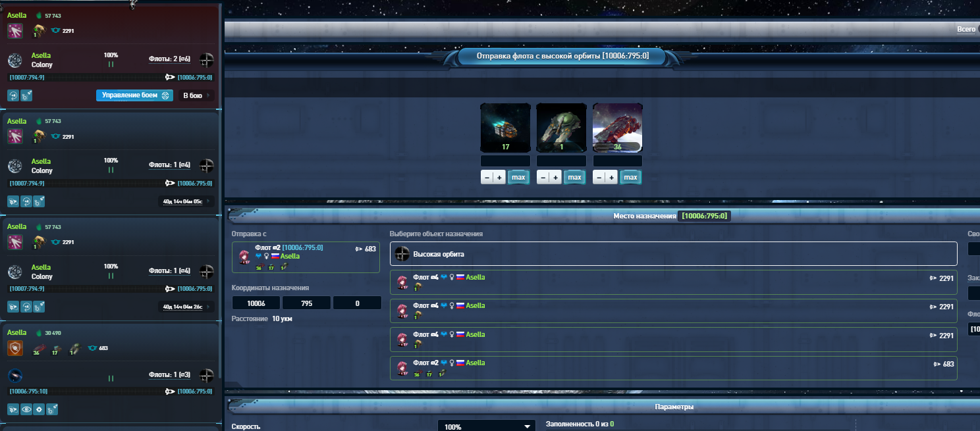Select 'Высокая орбита' as destination
The height and width of the screenshot is (431, 980).
click(673, 254)
